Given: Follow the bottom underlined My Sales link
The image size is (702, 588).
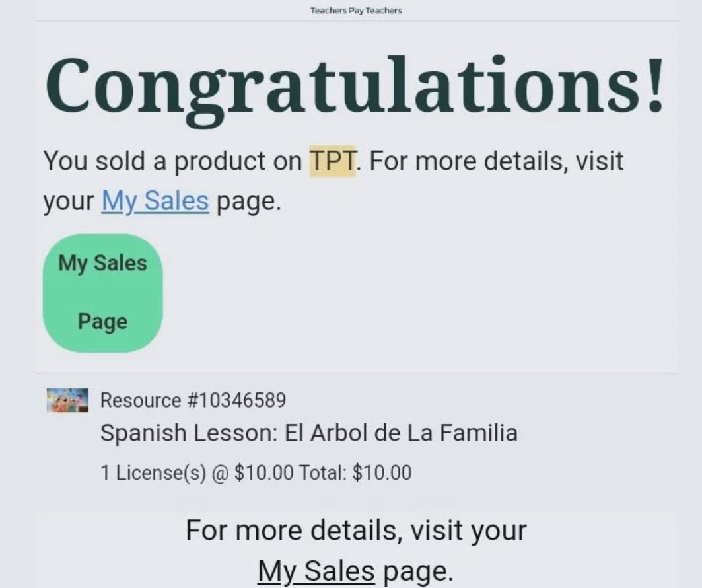Looking at the screenshot, I should (x=316, y=571).
